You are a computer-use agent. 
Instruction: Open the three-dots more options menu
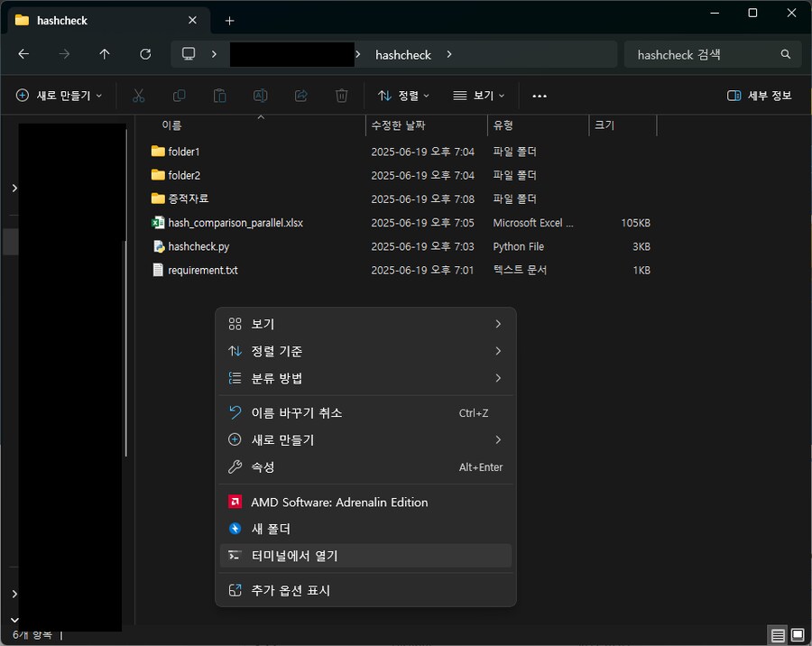pyautogui.click(x=540, y=96)
